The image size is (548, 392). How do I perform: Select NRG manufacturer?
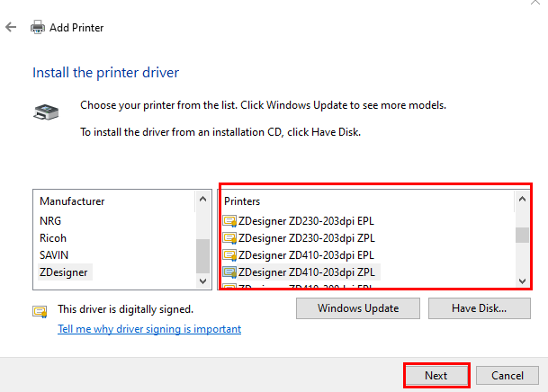coord(50,221)
